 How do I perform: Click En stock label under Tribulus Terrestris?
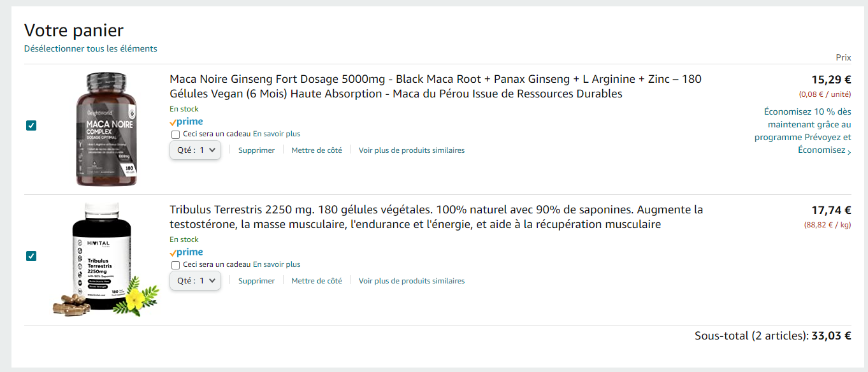coord(184,240)
